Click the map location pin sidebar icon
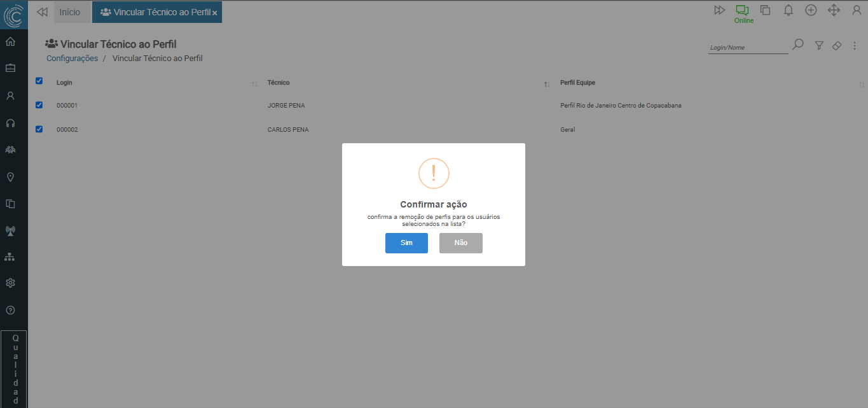Screen dimensions: 868x408 10,177
